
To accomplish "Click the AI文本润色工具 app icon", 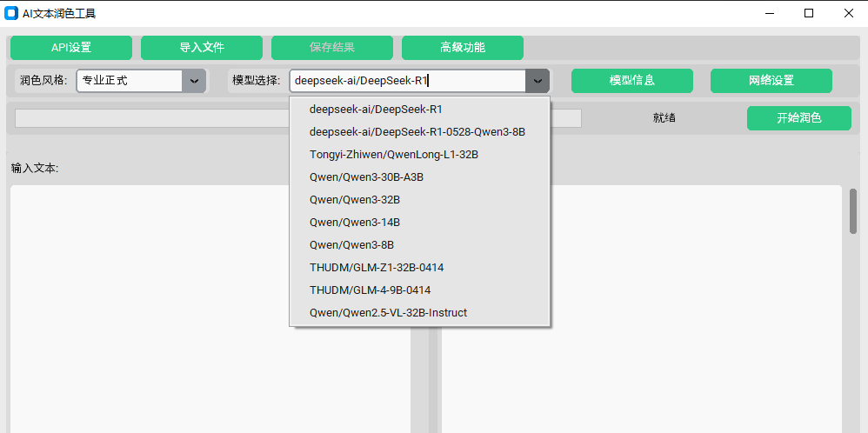I will pos(11,13).
